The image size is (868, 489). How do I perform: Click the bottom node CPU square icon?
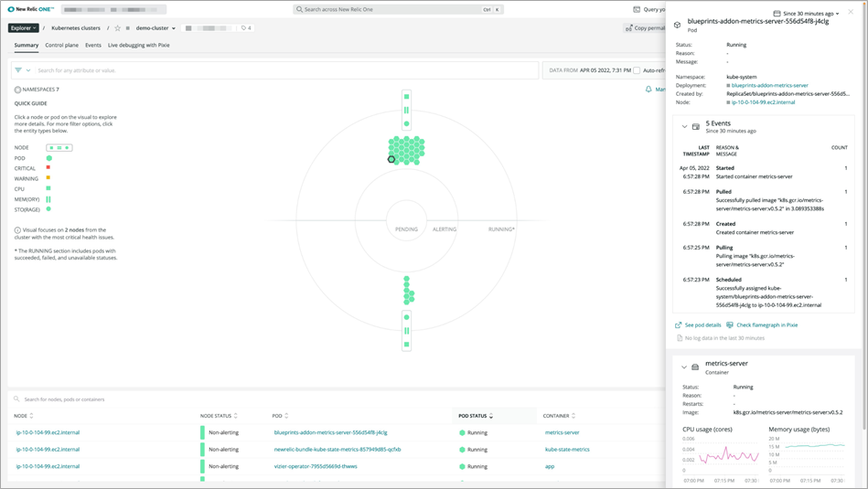click(x=406, y=345)
